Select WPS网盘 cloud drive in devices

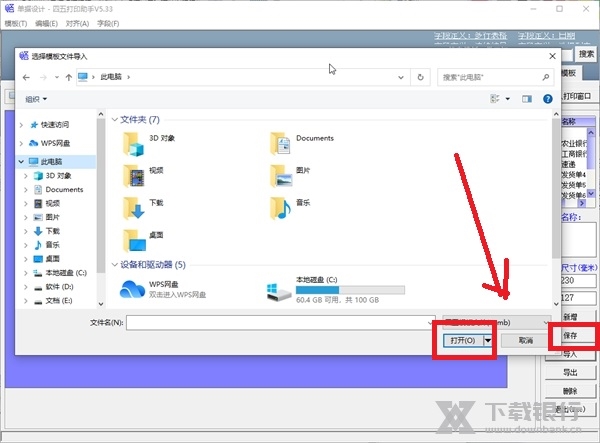163,289
